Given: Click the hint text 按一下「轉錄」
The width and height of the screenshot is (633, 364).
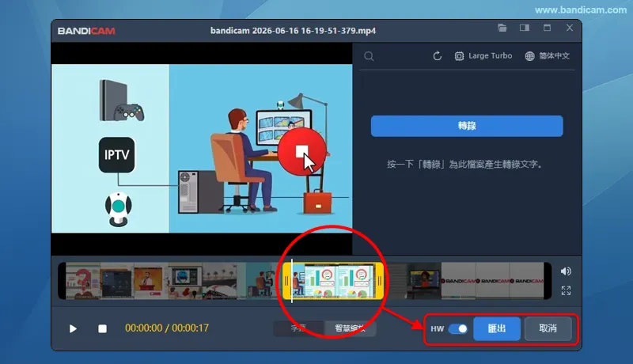Looking at the screenshot, I should pyautogui.click(x=464, y=165).
